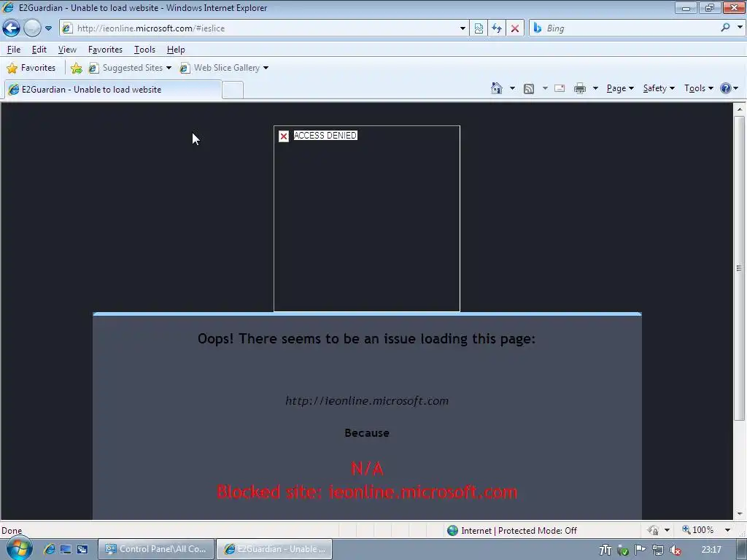The width and height of the screenshot is (747, 560).
Task: Click the Print icon
Action: 580,88
